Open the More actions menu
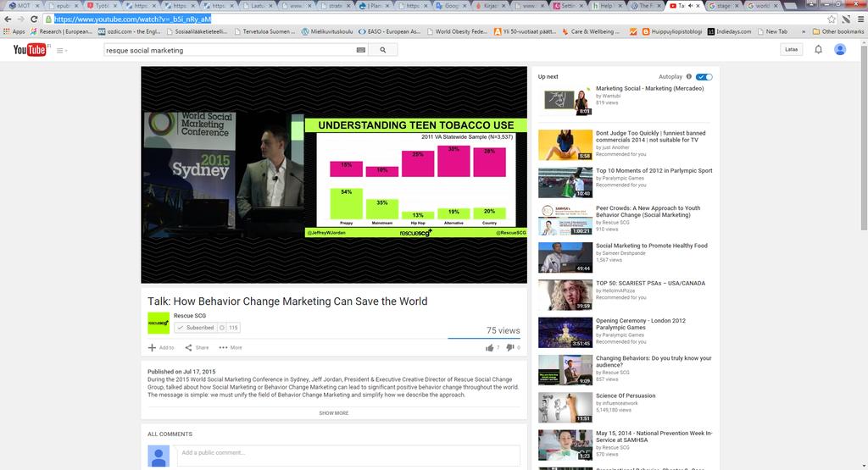This screenshot has width=868, height=470. tap(231, 348)
